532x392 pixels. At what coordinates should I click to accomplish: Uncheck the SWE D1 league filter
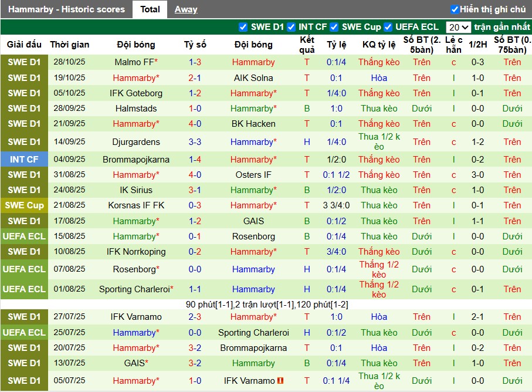[x=243, y=26]
